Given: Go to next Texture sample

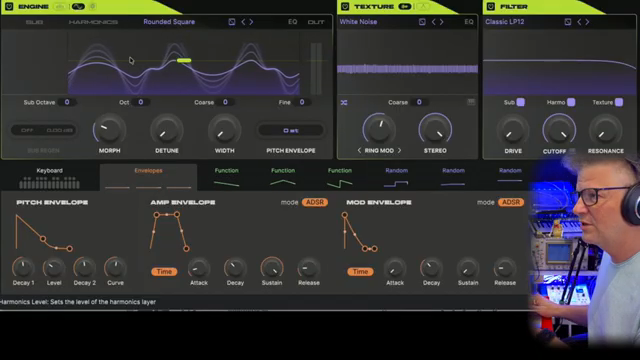Looking at the screenshot, I should 442,22.
